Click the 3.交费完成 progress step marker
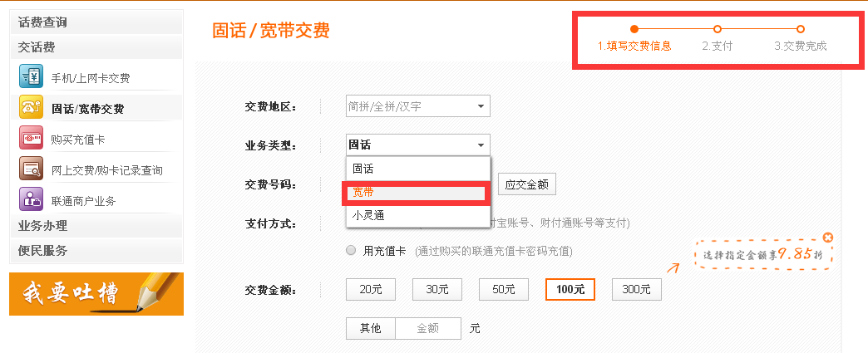The height and width of the screenshot is (353, 868). click(x=801, y=29)
